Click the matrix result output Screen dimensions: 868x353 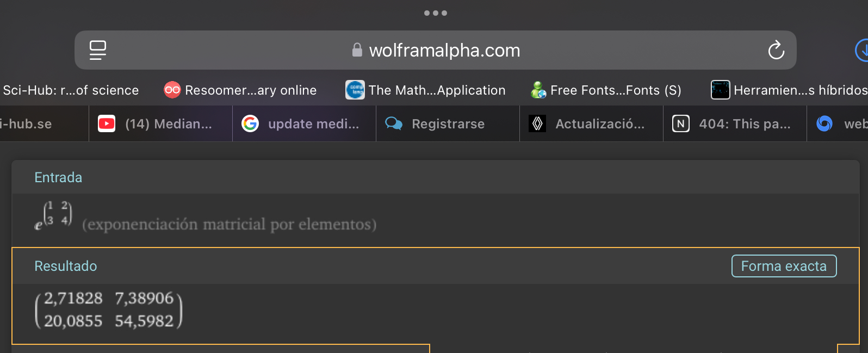[109, 310]
